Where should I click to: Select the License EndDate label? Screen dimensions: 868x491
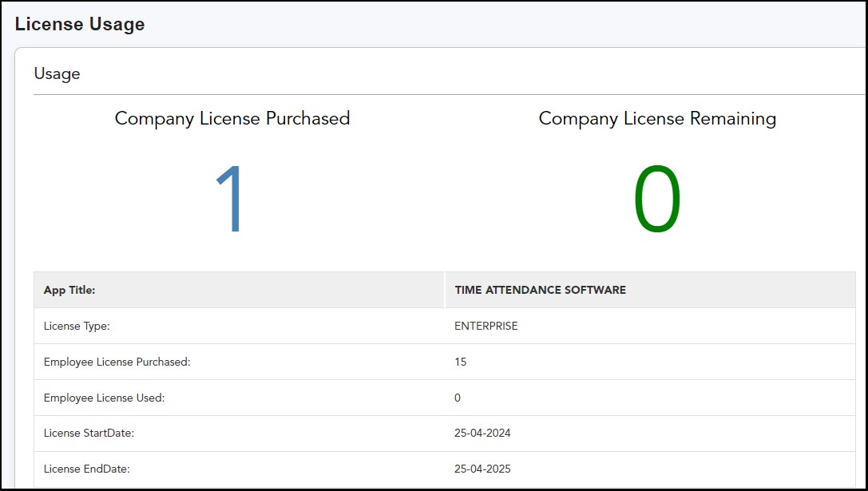click(x=86, y=469)
